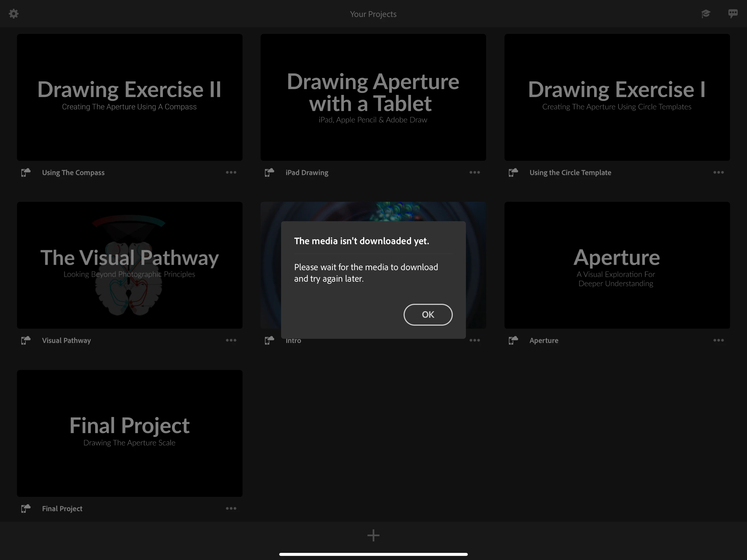Open Drawing Aperture with a Tablet thumbnail

[x=373, y=97]
